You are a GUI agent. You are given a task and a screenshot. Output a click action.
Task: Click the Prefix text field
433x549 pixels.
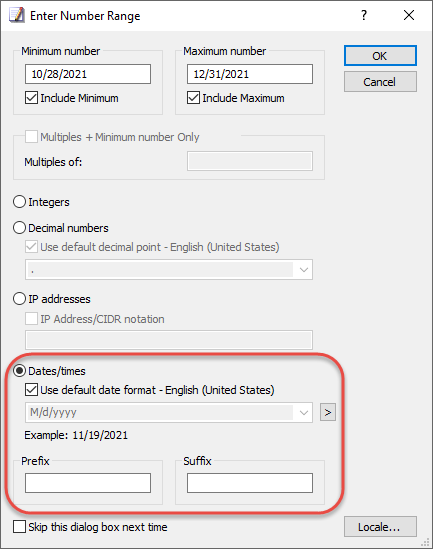pyautogui.click(x=88, y=483)
